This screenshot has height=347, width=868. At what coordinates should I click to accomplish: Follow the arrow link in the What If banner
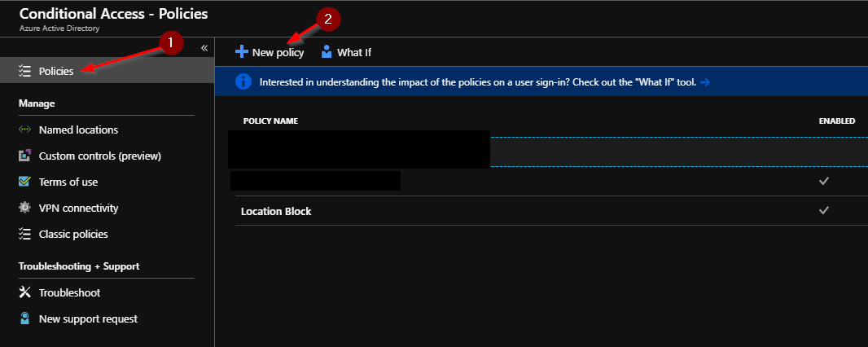click(704, 82)
